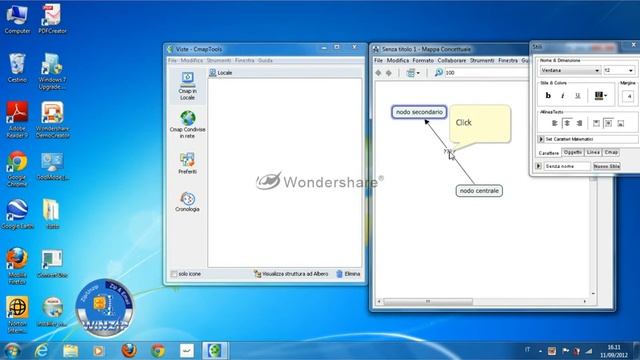The height and width of the screenshot is (360, 640).
Task: Select Cmap in Locale in Viste sidebar
Action: click(187, 86)
